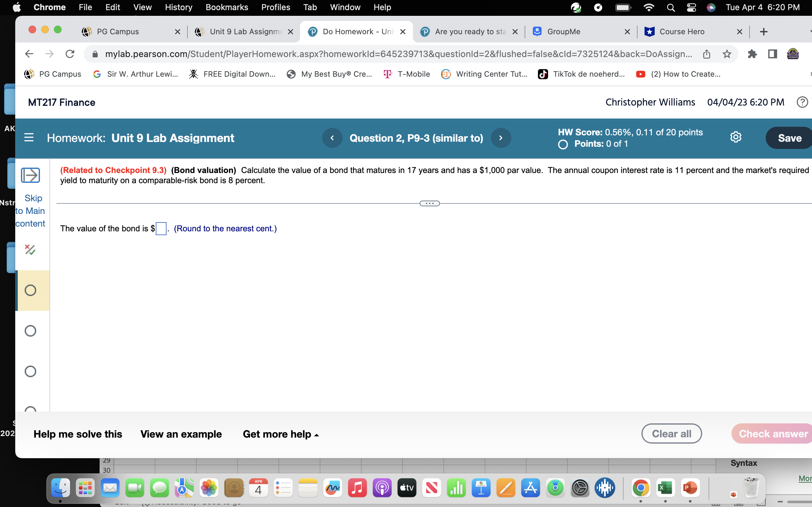Image resolution: width=812 pixels, height=507 pixels.
Task: Go to next question with right chevron
Action: point(500,138)
